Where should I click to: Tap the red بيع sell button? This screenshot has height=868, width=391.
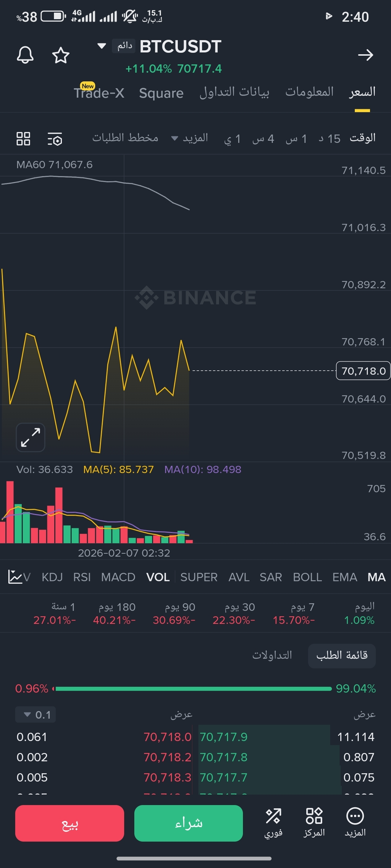pyautogui.click(x=70, y=823)
